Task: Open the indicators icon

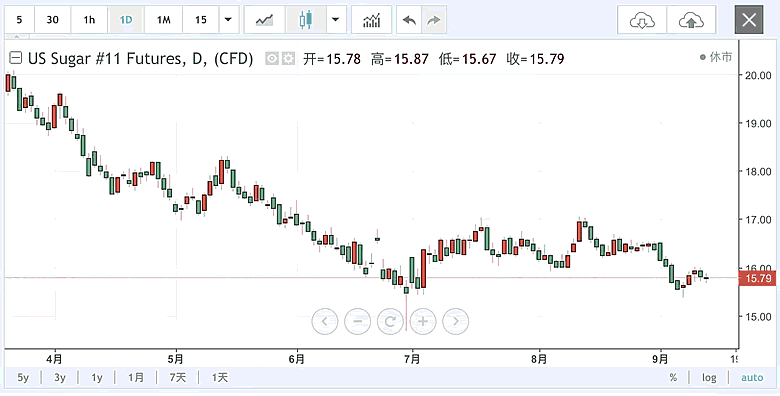Action: [372, 20]
